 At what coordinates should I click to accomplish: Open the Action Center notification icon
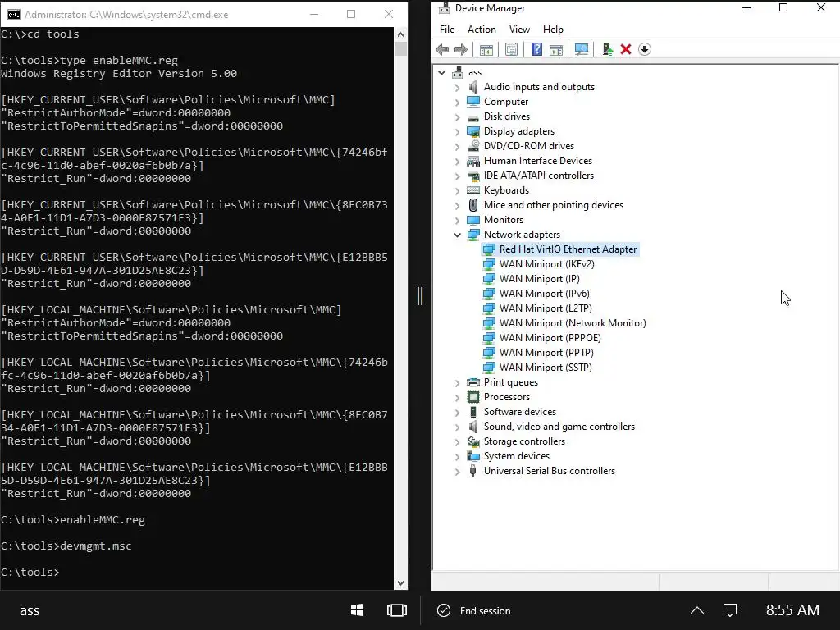point(729,610)
